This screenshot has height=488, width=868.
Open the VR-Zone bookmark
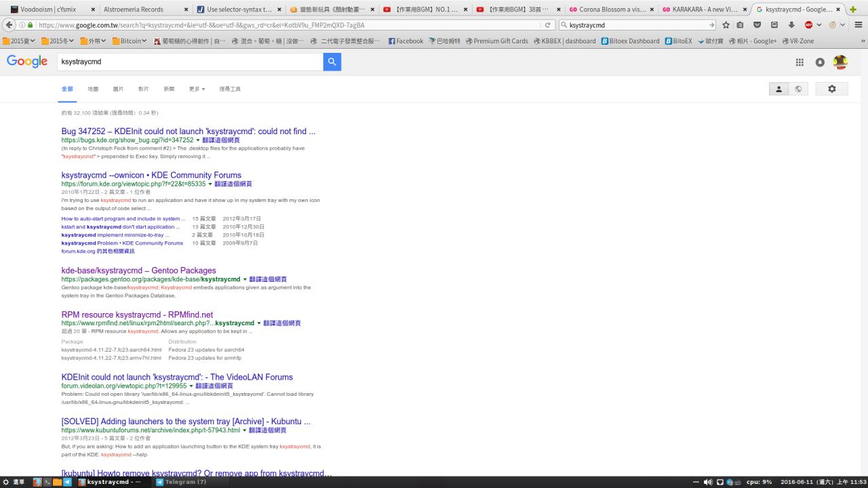797,41
